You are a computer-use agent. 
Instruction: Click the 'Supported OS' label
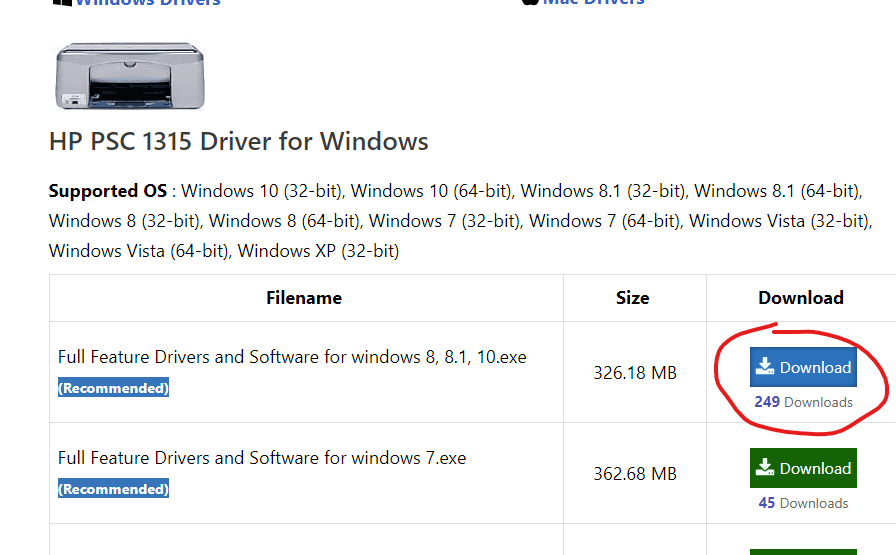(107, 190)
